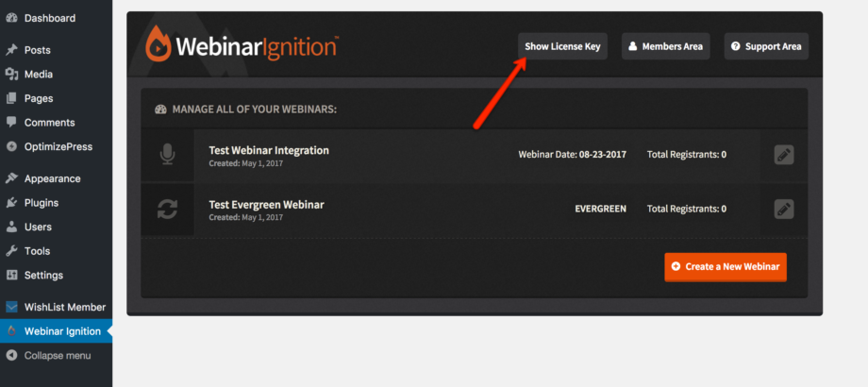Click the Posts pushpin icon
Image resolution: width=868 pixels, height=387 pixels.
[11, 50]
